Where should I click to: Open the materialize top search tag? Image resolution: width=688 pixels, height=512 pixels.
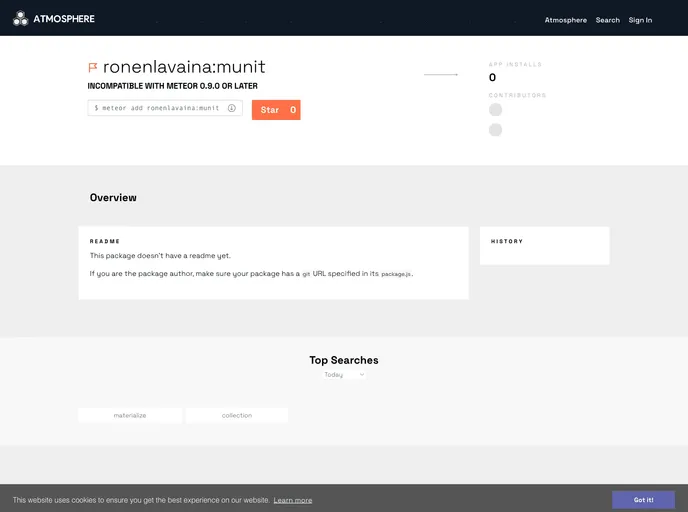(130, 415)
